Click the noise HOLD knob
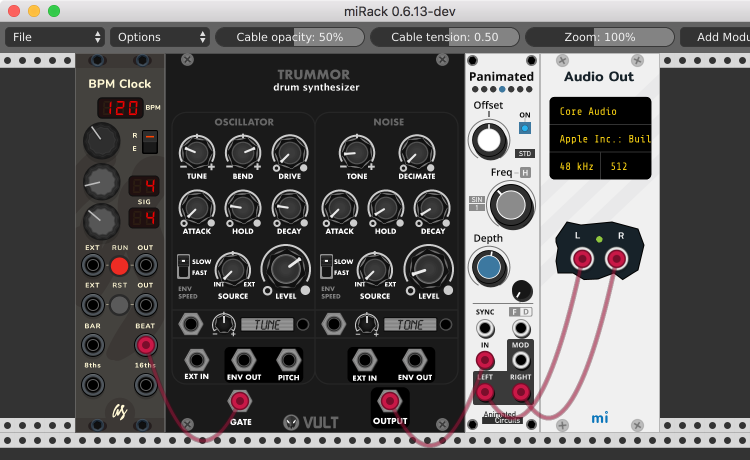 click(x=386, y=208)
